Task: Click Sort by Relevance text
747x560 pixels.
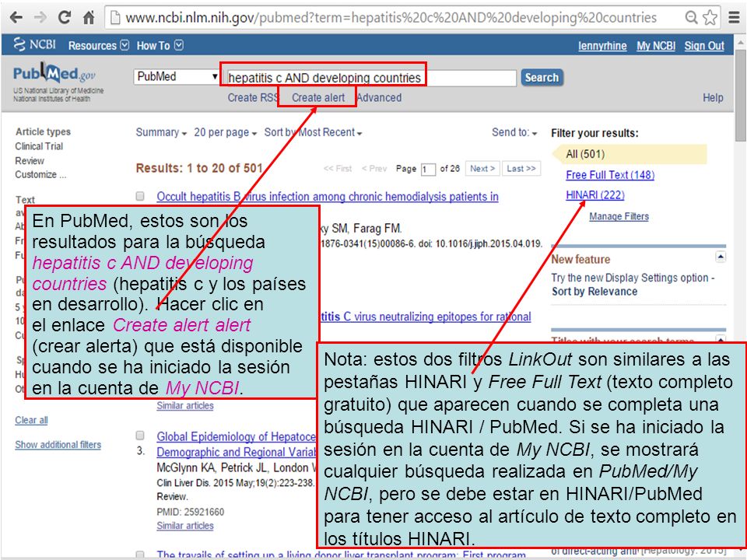Action: (594, 292)
